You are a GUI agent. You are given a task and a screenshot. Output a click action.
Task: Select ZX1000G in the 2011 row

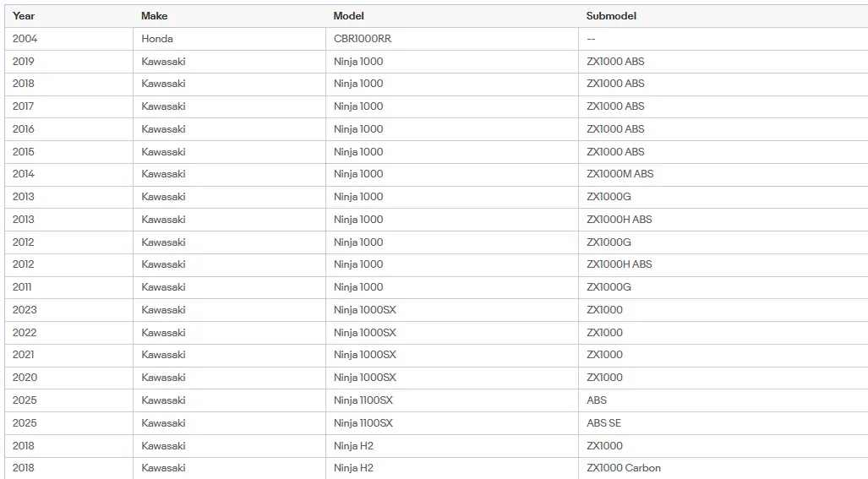(x=609, y=286)
